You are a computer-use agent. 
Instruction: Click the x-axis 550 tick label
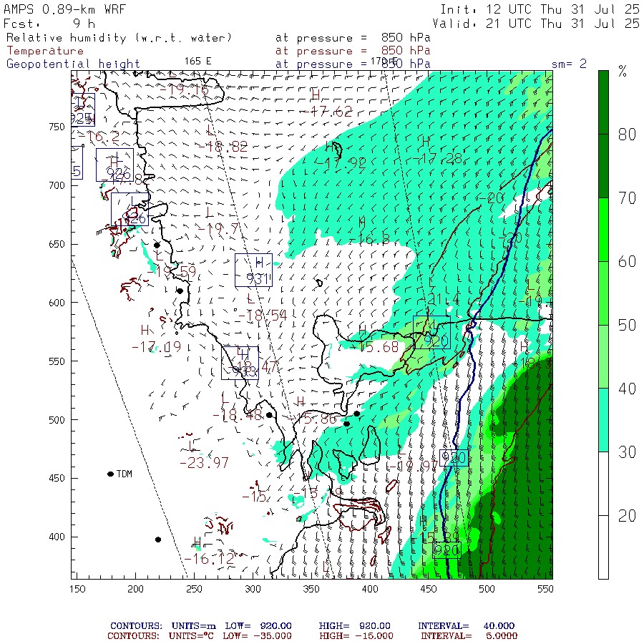[x=545, y=589]
